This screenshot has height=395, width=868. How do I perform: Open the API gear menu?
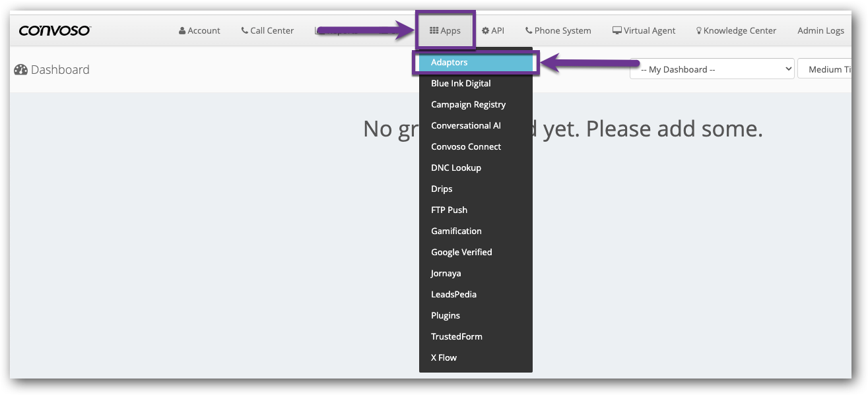pos(493,30)
